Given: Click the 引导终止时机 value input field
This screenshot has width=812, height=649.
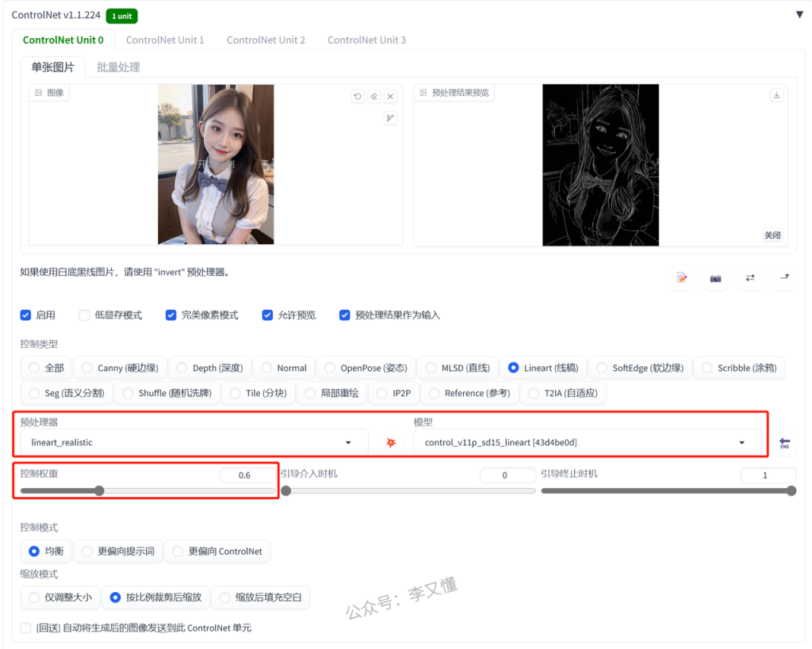Looking at the screenshot, I should coord(767,475).
